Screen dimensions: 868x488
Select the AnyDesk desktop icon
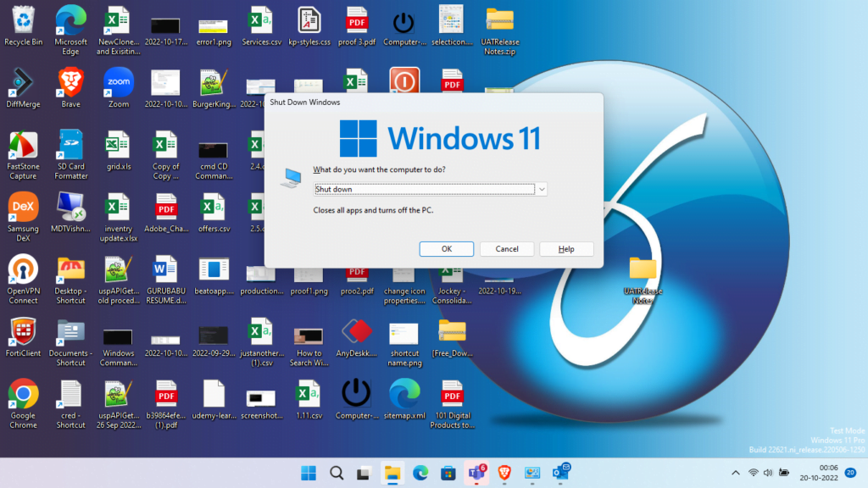[357, 337]
